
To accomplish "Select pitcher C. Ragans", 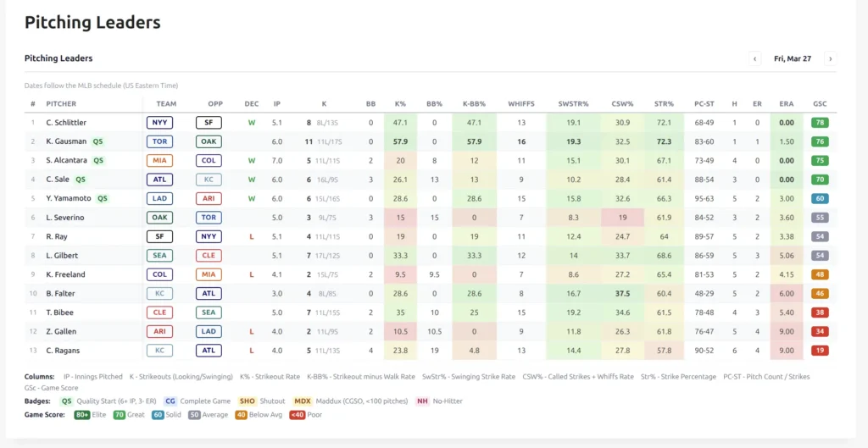I will tap(62, 351).
